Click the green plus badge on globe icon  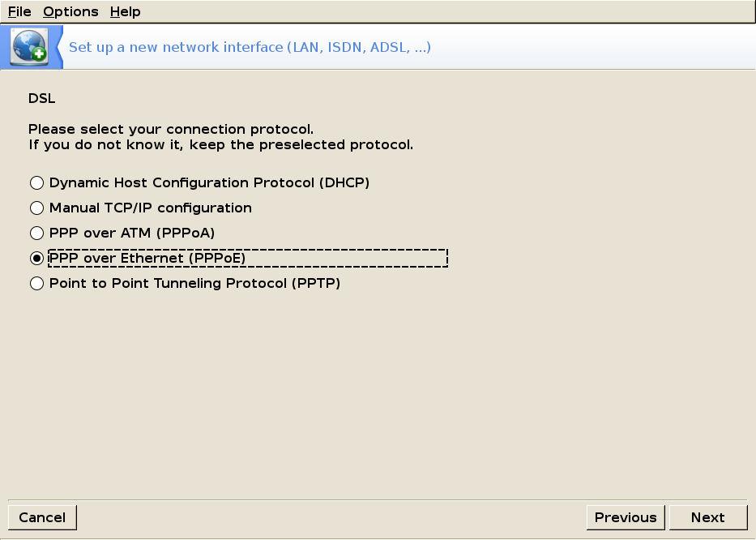pos(39,54)
